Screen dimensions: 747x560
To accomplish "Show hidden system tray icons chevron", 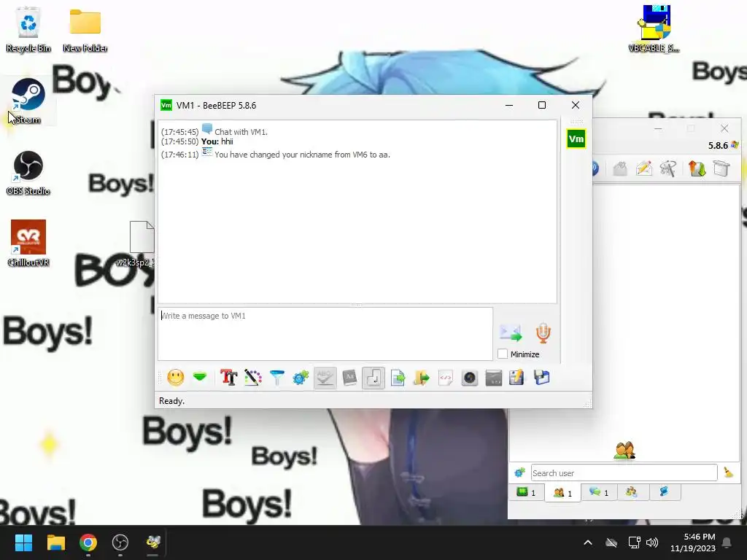I will click(x=588, y=542).
